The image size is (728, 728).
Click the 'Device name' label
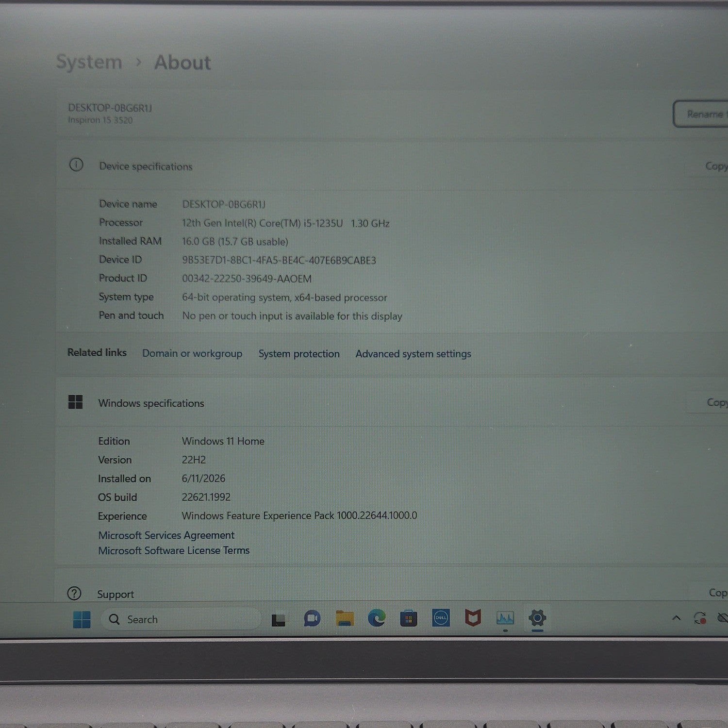coord(128,204)
